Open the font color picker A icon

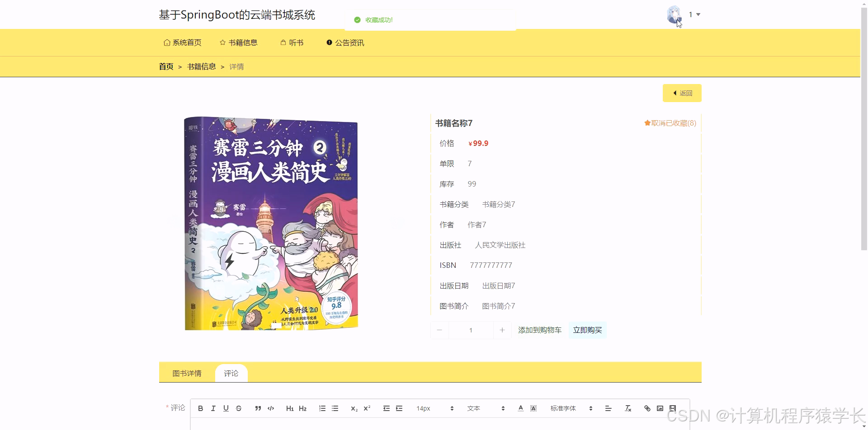520,408
